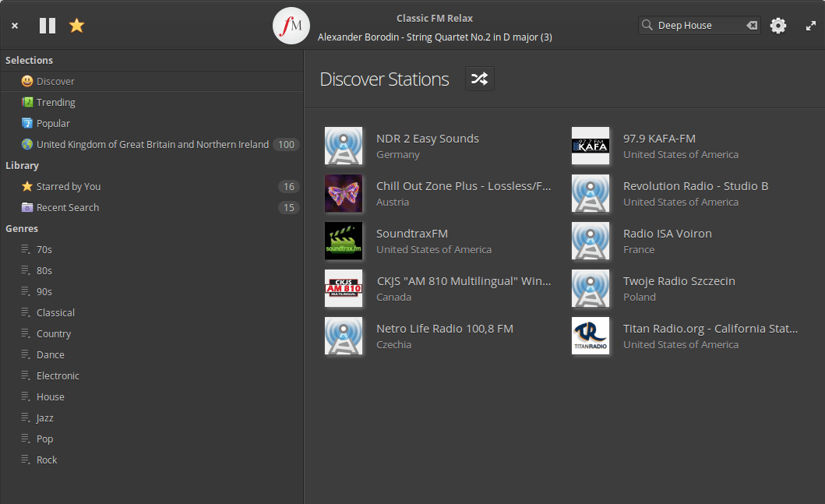Play SoundtraxFM station title
The height and width of the screenshot is (504, 825).
(x=412, y=234)
